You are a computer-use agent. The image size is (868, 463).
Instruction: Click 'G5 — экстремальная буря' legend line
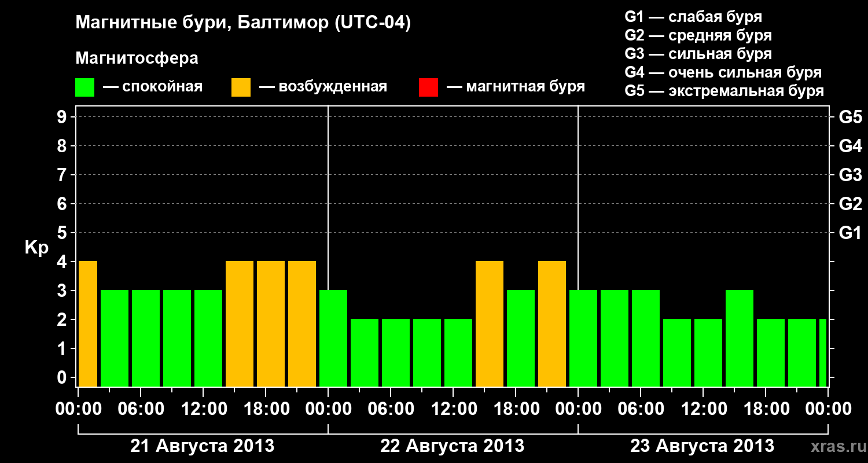tap(724, 91)
